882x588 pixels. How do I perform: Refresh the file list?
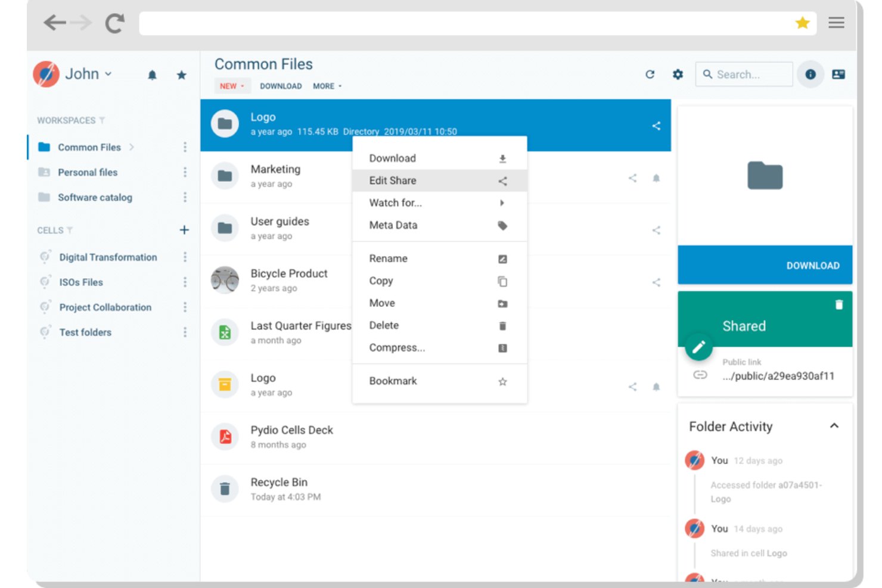650,74
